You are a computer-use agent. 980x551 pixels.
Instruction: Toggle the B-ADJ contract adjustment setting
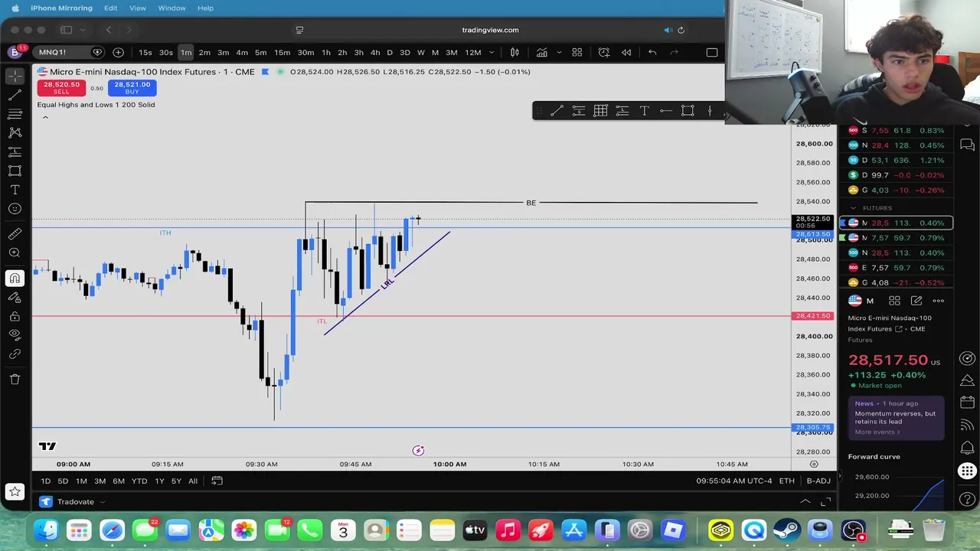[x=818, y=481]
